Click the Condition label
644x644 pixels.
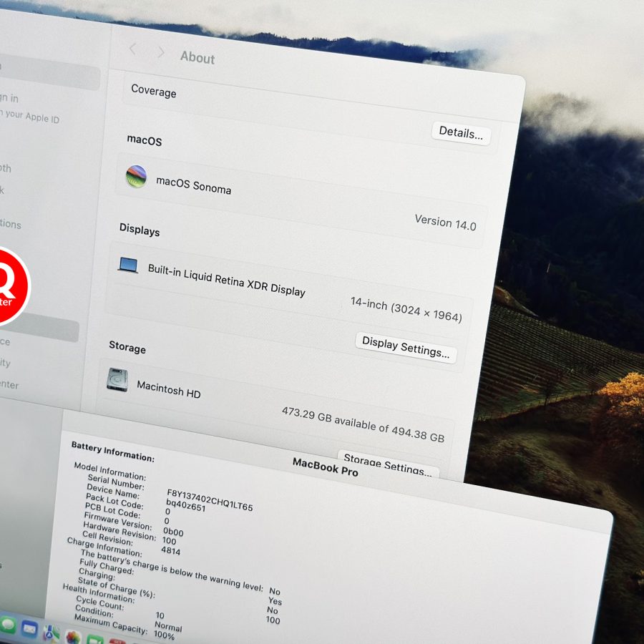(94, 611)
